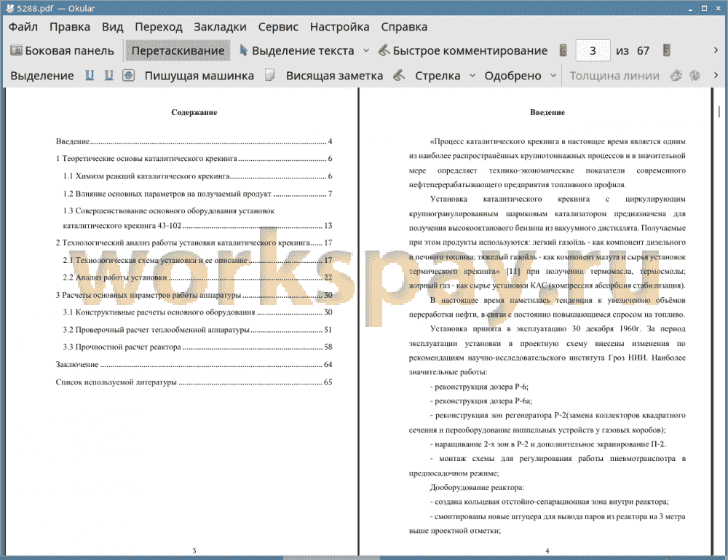
Task: Select the second squiggly underline icon
Action: pos(109,75)
